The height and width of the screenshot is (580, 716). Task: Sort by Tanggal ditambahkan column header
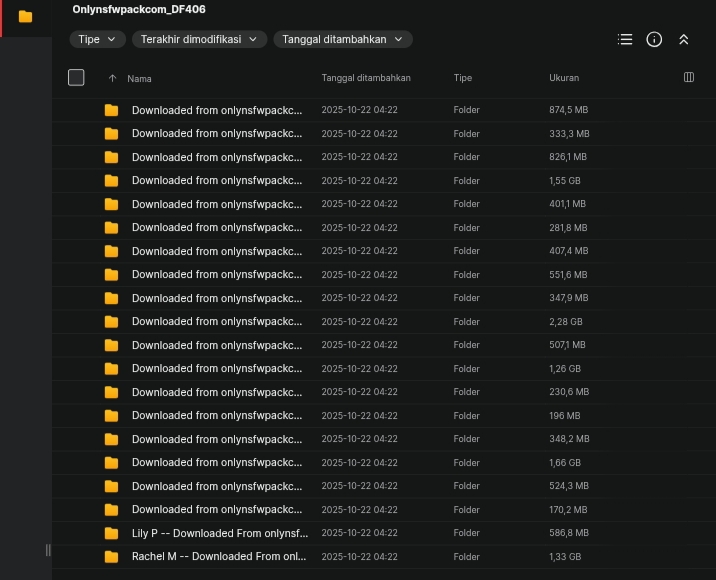tap(366, 78)
